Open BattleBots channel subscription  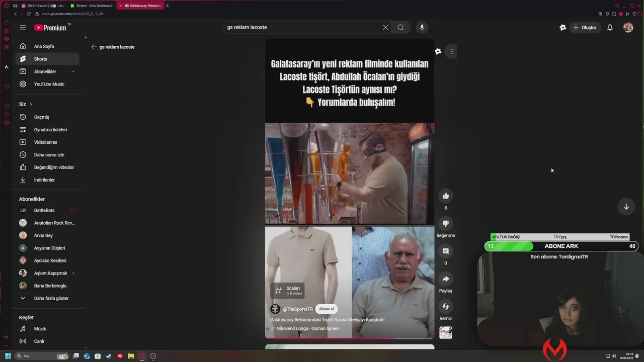point(47,210)
